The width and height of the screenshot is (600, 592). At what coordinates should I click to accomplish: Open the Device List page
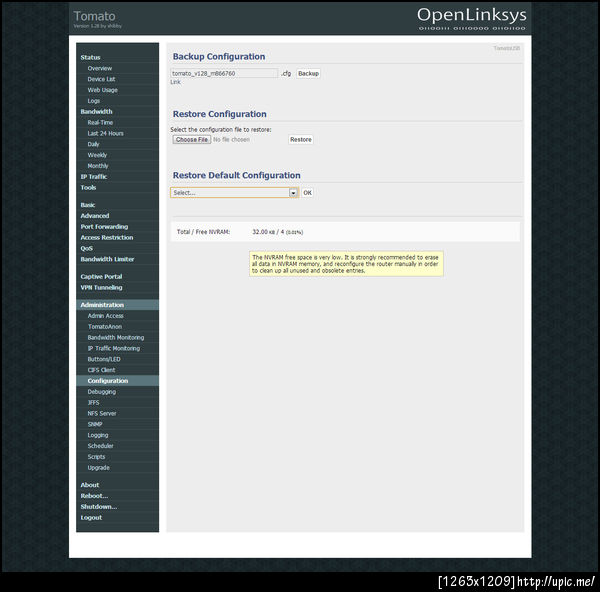[x=101, y=79]
